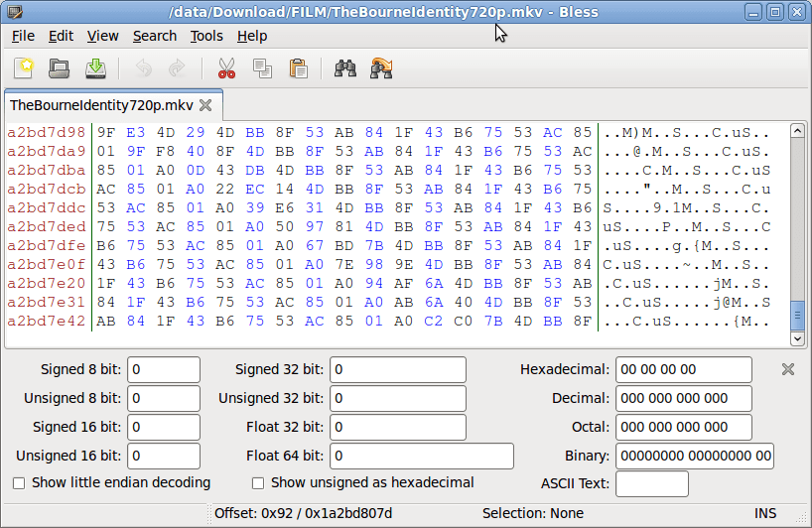
Task: Enable Show little endian decoding
Action: click(x=19, y=483)
